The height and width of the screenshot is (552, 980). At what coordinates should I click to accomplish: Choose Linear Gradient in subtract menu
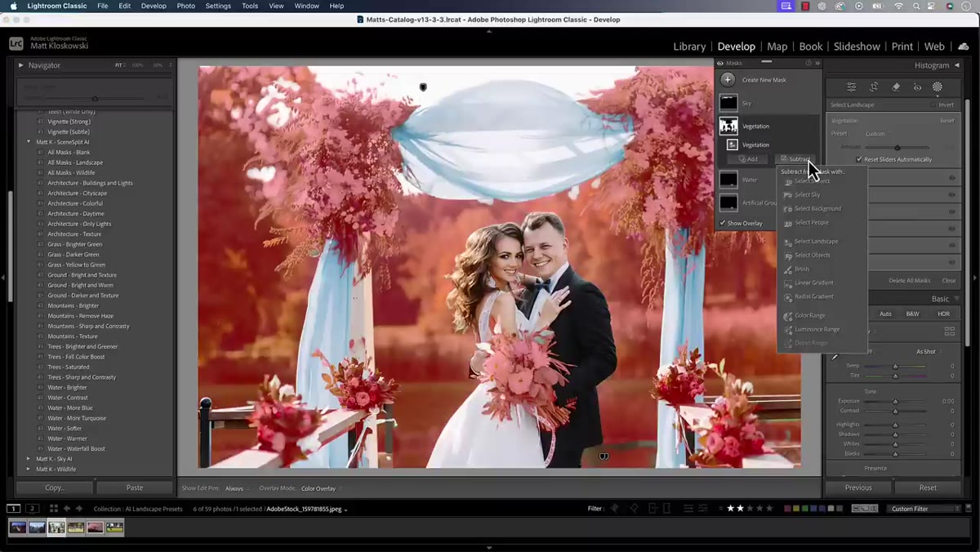pyautogui.click(x=813, y=283)
